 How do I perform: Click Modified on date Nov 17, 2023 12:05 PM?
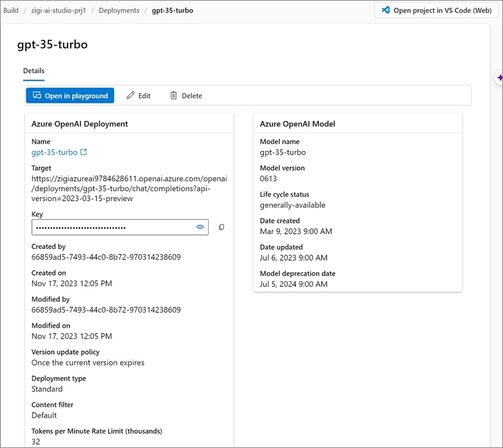pyautogui.click(x=72, y=336)
